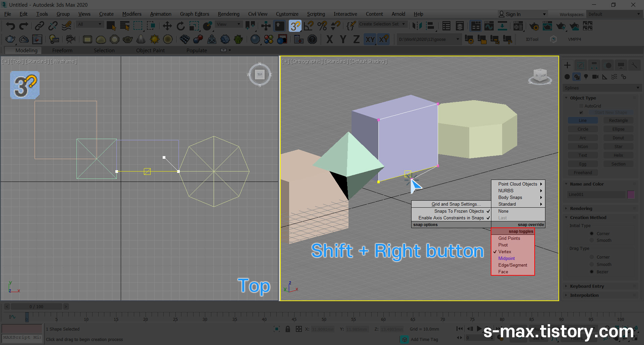Choose the Select and Move tool
The image size is (644, 345).
[167, 26]
